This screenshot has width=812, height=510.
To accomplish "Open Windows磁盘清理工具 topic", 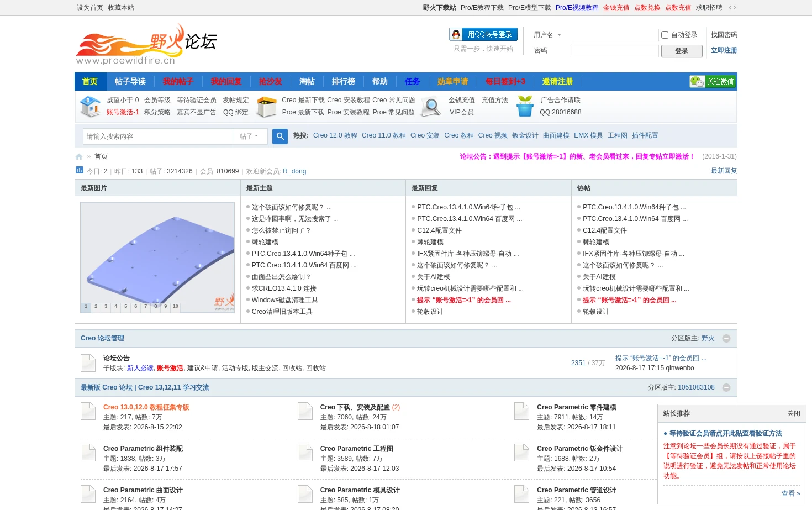I will [285, 300].
